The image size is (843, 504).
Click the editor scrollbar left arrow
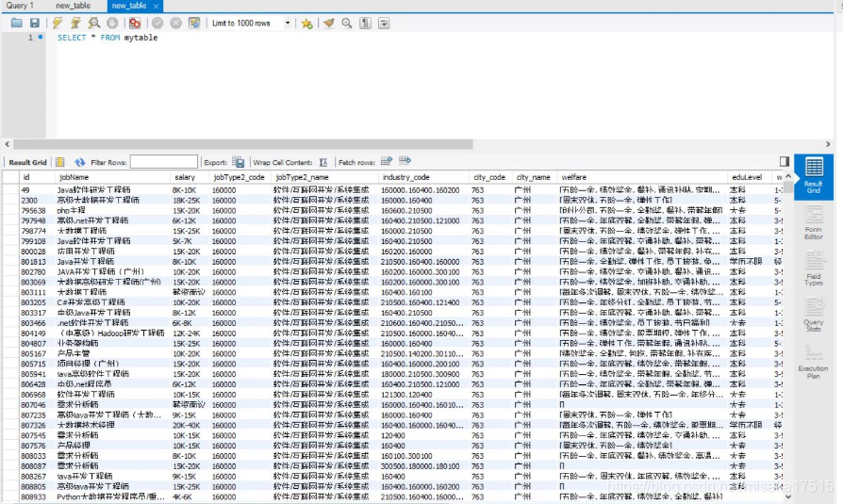7,144
